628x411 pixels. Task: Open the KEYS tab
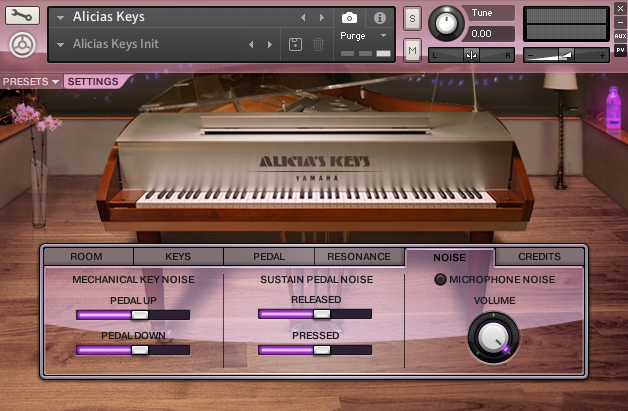coord(178,256)
